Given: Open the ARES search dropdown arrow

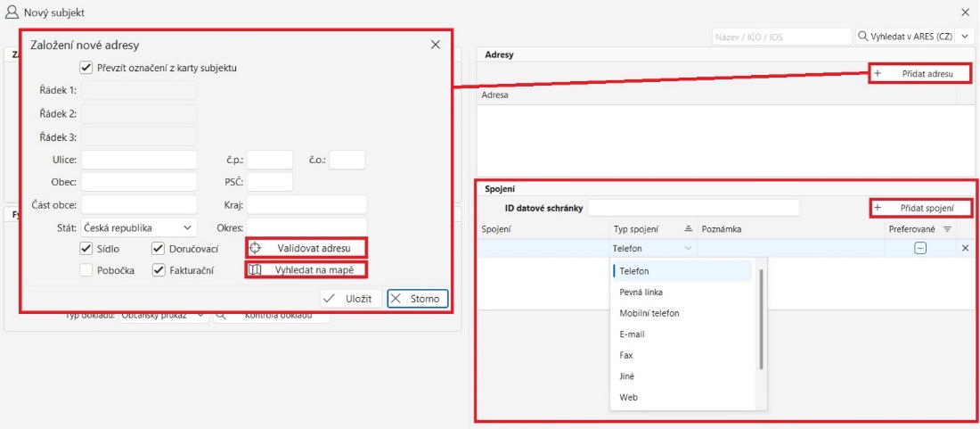Looking at the screenshot, I should 965,37.
